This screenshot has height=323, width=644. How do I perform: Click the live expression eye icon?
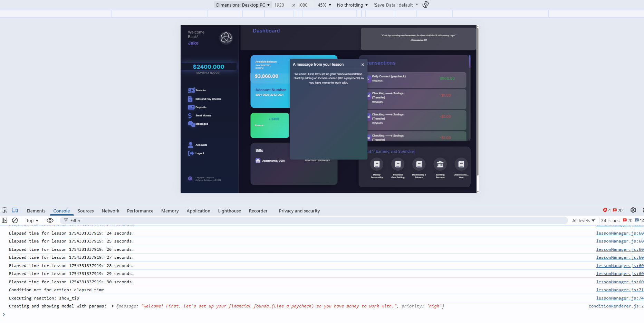50,220
